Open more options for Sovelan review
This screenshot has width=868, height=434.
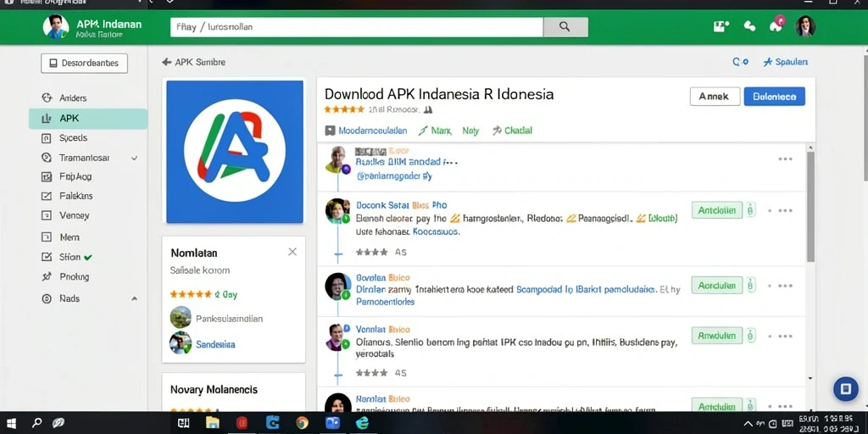(785, 287)
